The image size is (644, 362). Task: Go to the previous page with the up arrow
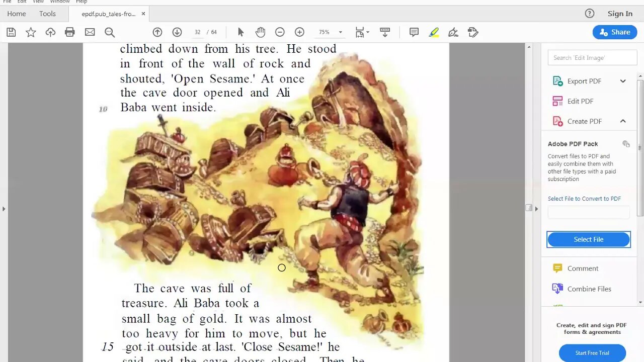[x=157, y=32]
